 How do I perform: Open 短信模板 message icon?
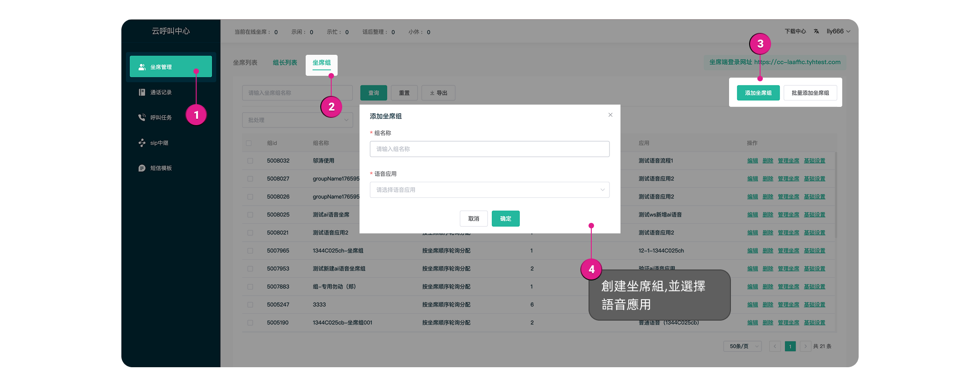(x=142, y=168)
